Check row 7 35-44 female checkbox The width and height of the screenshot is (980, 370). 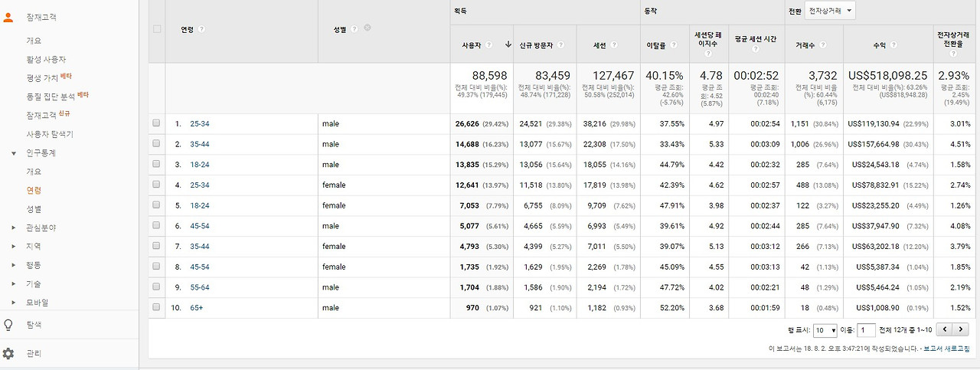click(157, 247)
